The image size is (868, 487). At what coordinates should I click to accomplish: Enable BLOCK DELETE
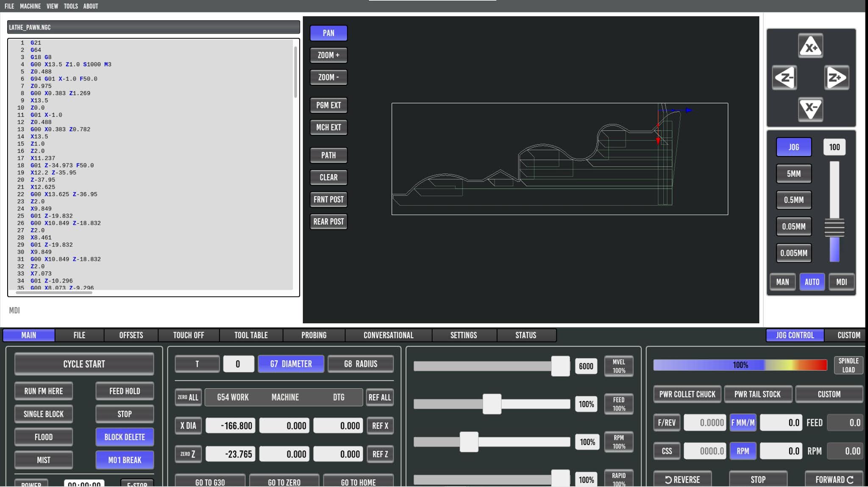[x=124, y=437]
